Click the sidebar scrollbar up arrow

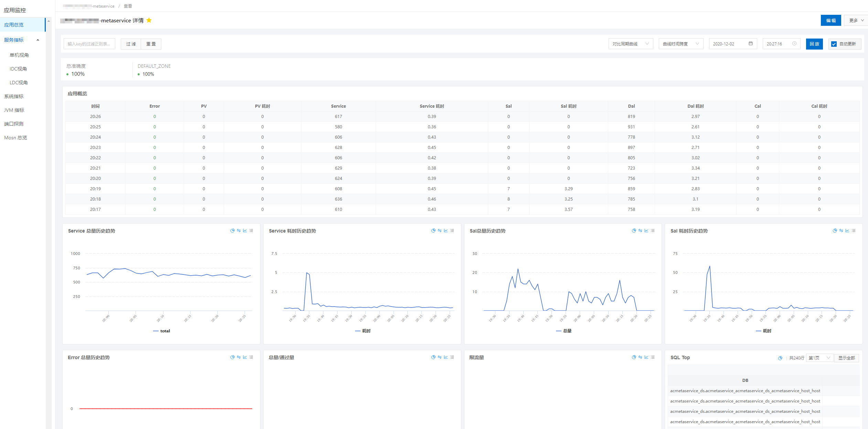49,21
